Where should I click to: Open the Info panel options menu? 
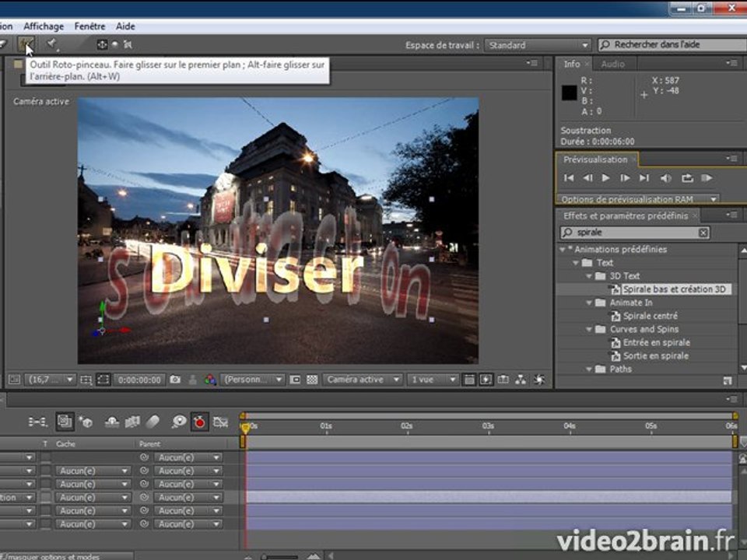pos(731,63)
